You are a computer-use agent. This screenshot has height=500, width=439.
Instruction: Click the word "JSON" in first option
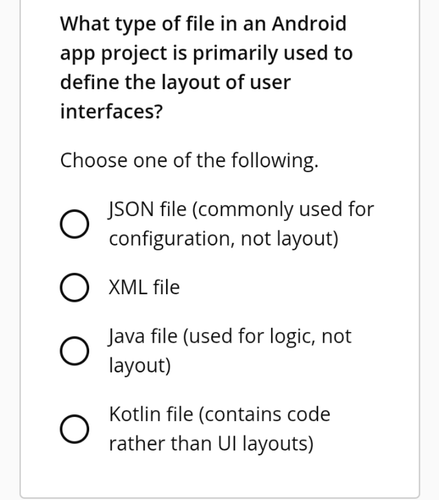pyautogui.click(x=131, y=210)
